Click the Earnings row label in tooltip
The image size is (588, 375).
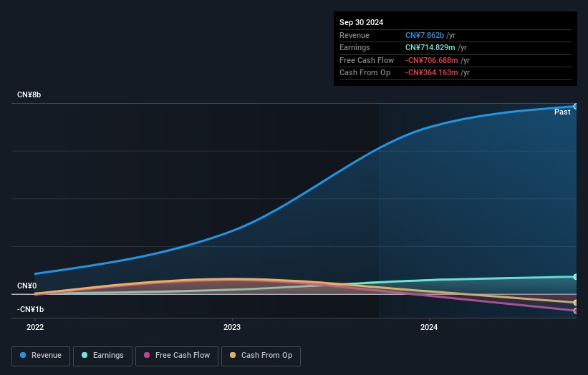click(355, 47)
